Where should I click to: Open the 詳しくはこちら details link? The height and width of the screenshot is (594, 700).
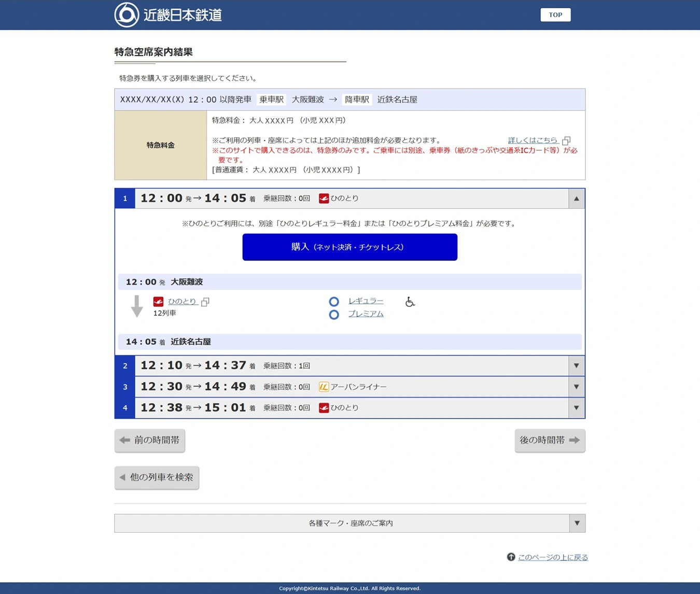533,140
